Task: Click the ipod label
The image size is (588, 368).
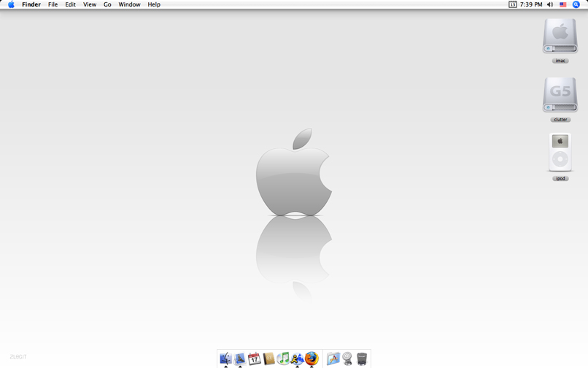Action: tap(560, 179)
